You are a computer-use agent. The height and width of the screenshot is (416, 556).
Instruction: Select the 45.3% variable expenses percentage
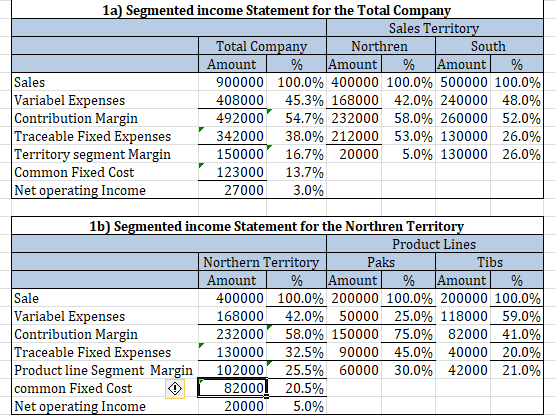[296, 100]
